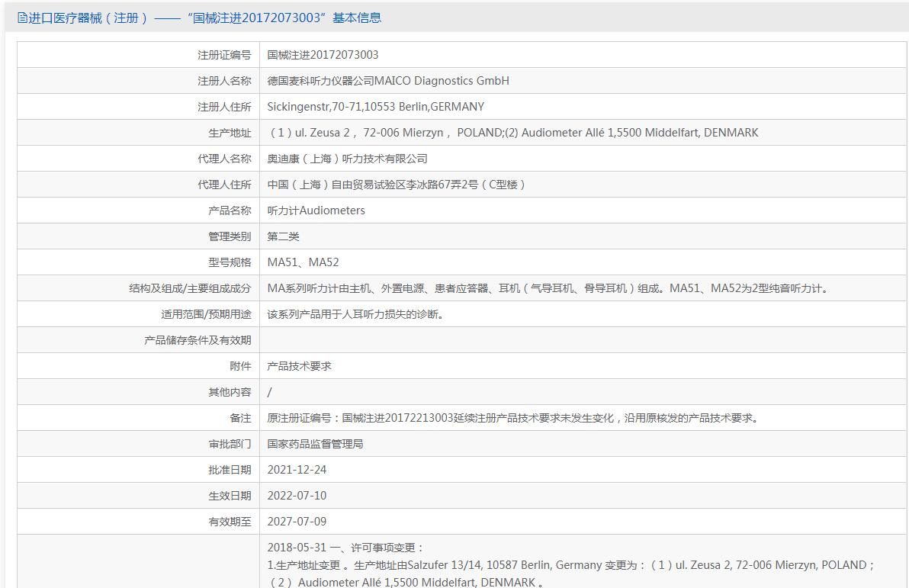The image size is (909, 588).
Task: Click the 第二类 management category value
Action: (x=283, y=236)
